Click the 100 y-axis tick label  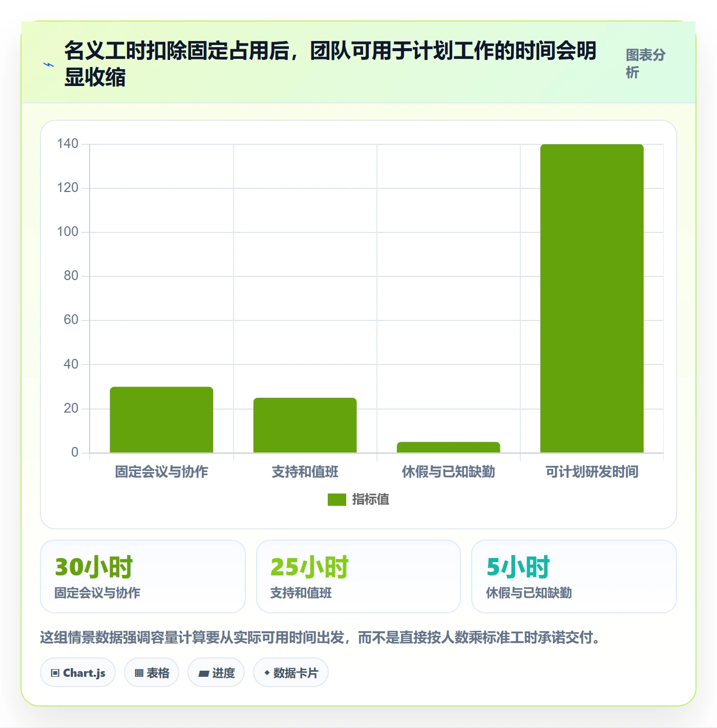(x=68, y=232)
